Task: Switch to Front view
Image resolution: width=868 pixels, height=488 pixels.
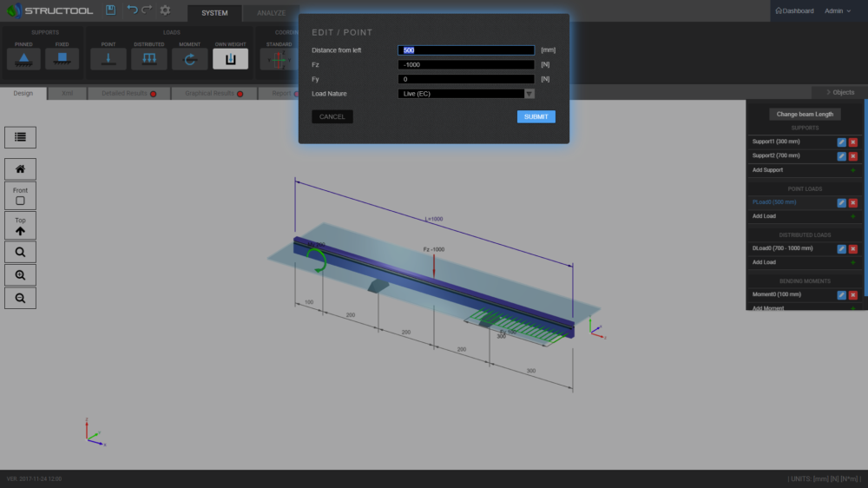Action: coord(21,195)
